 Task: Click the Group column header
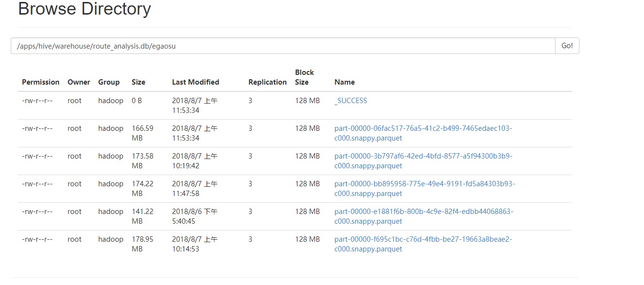coord(109,82)
